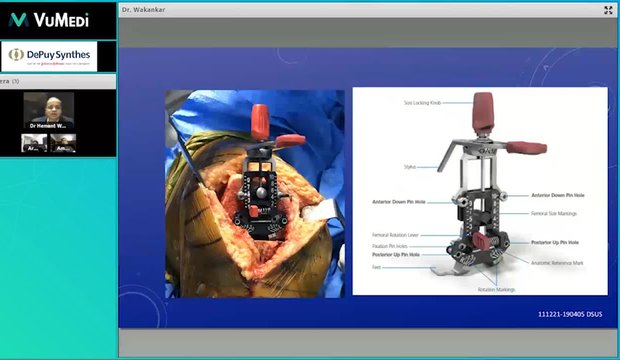
Task: Click the VuMedi logo
Action: [x=49, y=20]
